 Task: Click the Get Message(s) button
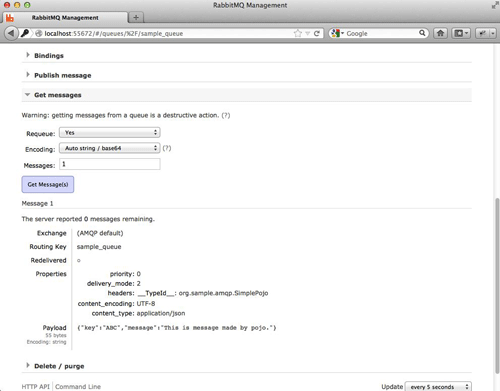(48, 184)
